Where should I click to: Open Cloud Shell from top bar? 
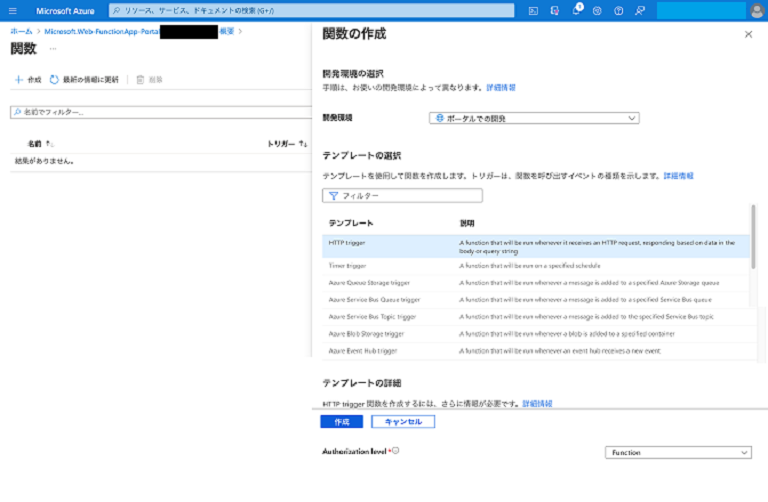click(533, 11)
